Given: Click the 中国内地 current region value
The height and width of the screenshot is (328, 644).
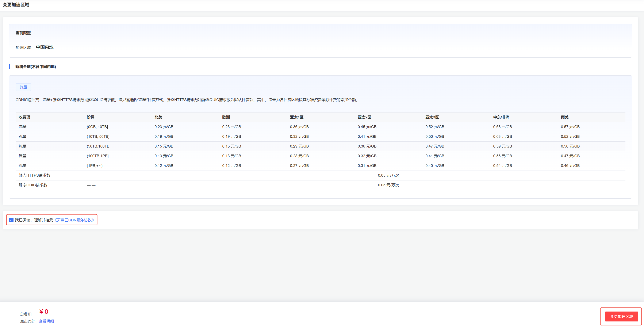Looking at the screenshot, I should coord(45,47).
